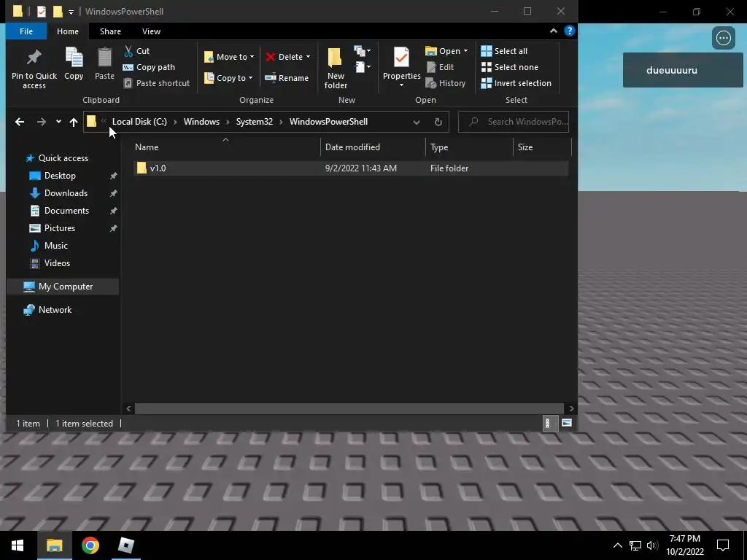Switch to Large icons view layout
The image size is (747, 560).
pyautogui.click(x=566, y=424)
